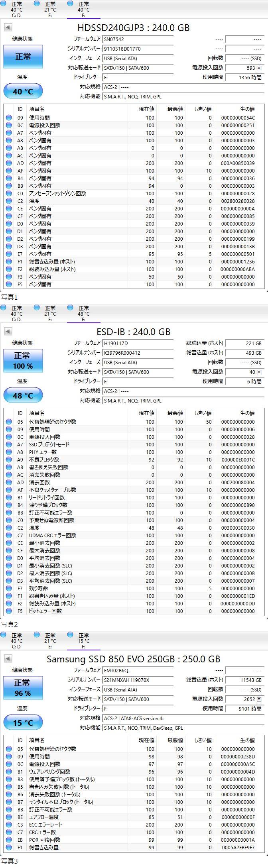Click the status orb of 不良ブロック数 row
The image size is (268, 868).
[9, 460]
